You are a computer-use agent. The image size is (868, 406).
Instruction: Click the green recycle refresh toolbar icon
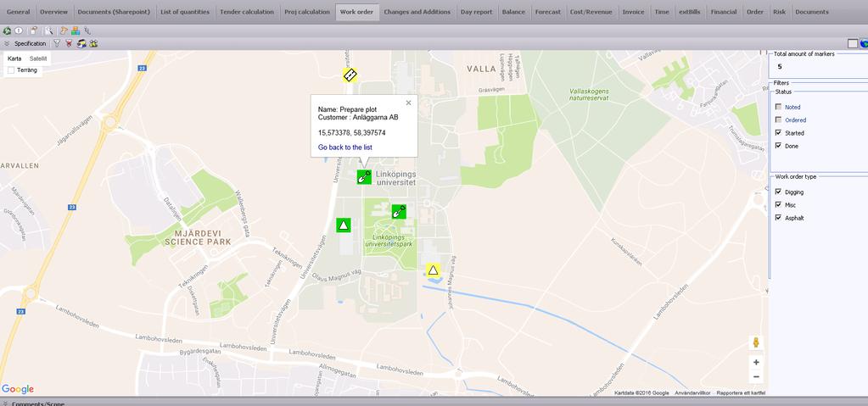point(7,31)
